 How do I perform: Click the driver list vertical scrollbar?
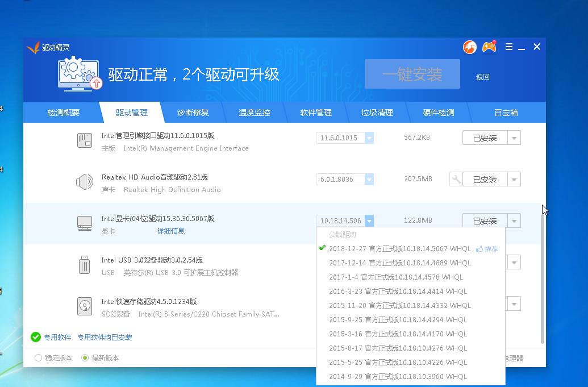543,273
